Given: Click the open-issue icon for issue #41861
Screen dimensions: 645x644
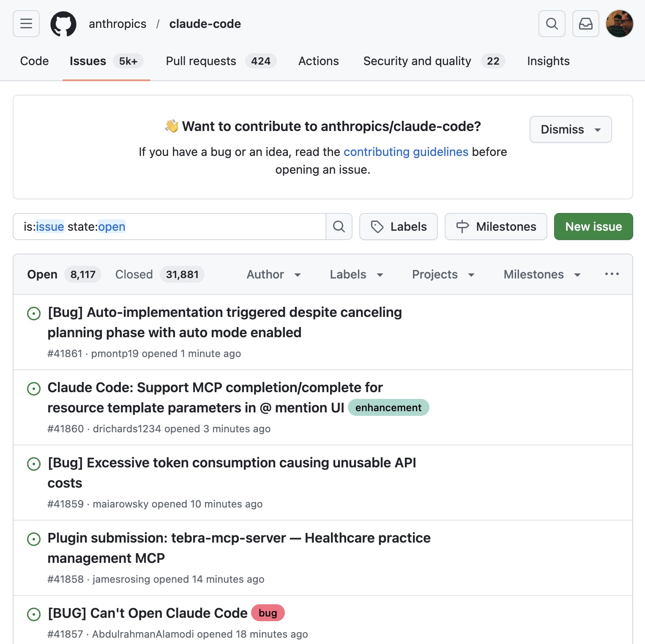Looking at the screenshot, I should 34,314.
